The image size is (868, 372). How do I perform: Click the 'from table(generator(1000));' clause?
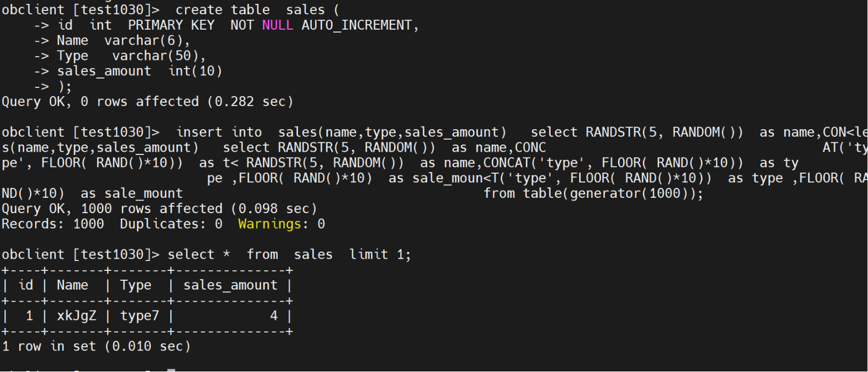[593, 193]
